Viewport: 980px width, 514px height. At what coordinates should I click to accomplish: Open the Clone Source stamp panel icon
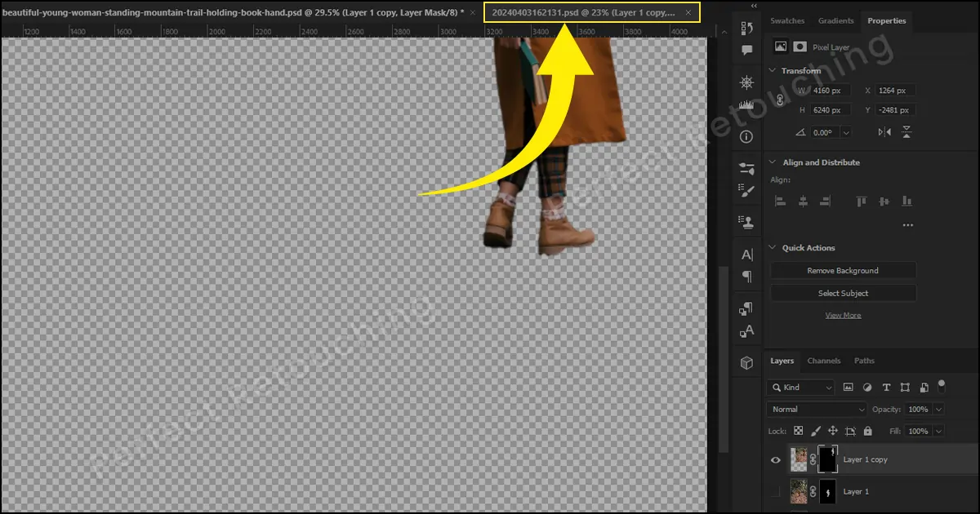tap(746, 221)
